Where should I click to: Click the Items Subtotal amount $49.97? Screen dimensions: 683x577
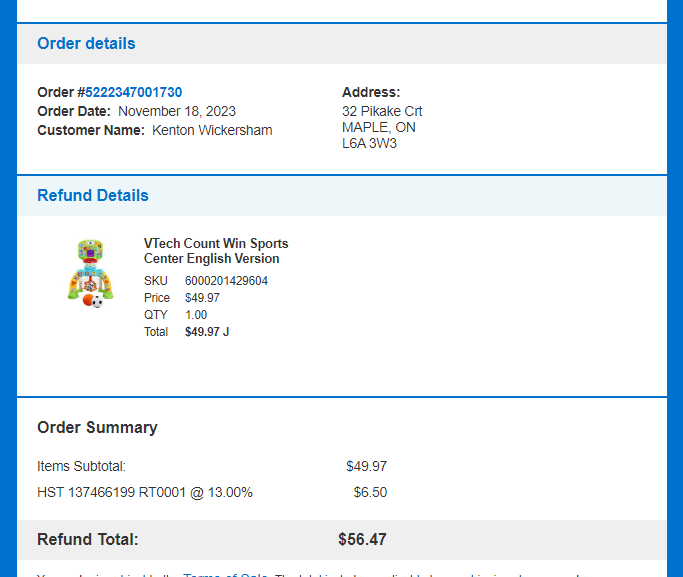pyautogui.click(x=366, y=466)
